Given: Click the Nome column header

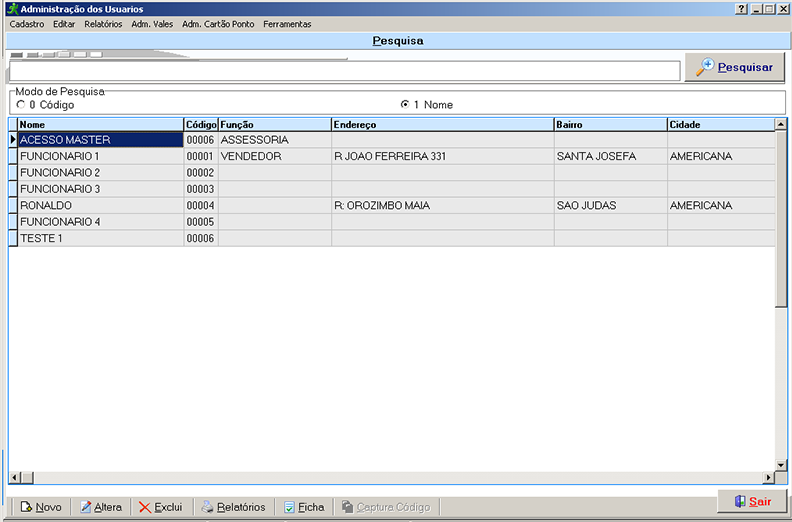Looking at the screenshot, I should pos(100,124).
